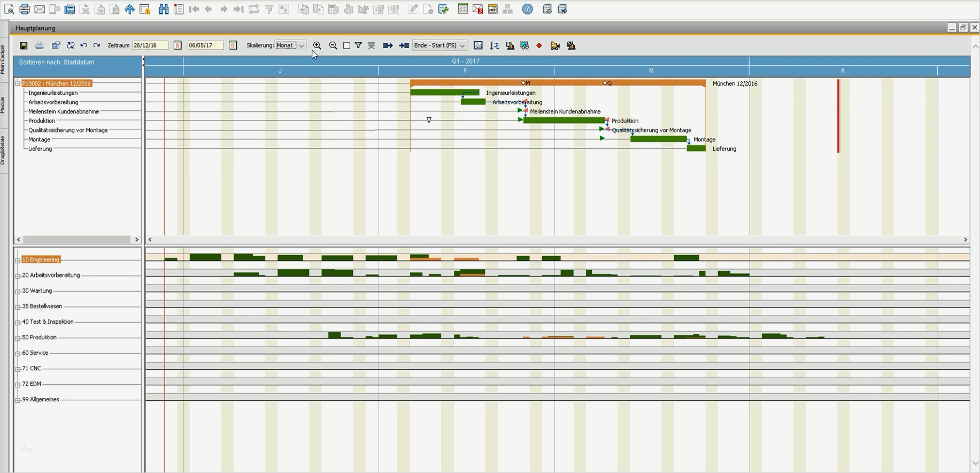Image resolution: width=980 pixels, height=473 pixels.
Task: Click the Zeitraum start date field
Action: (150, 45)
